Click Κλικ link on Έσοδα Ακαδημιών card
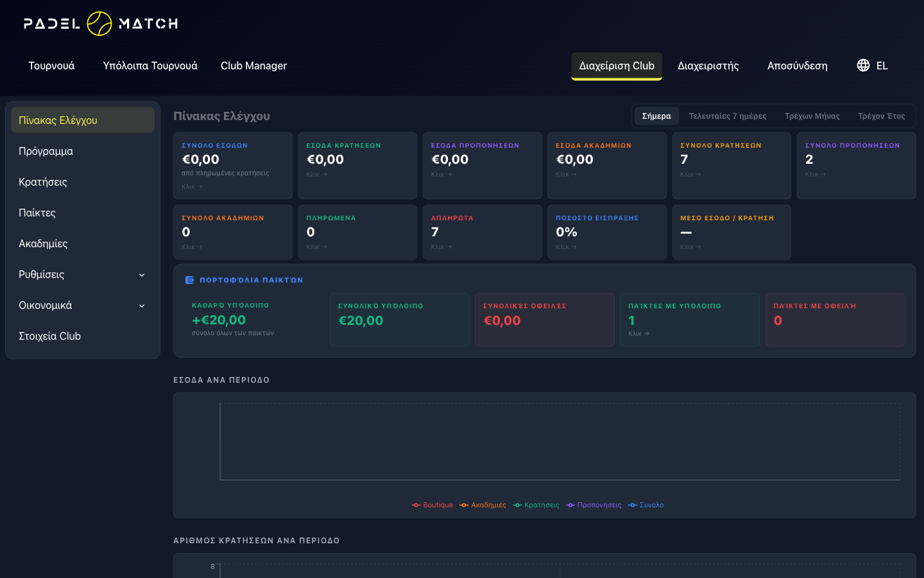The height and width of the screenshot is (578, 924). (566, 175)
